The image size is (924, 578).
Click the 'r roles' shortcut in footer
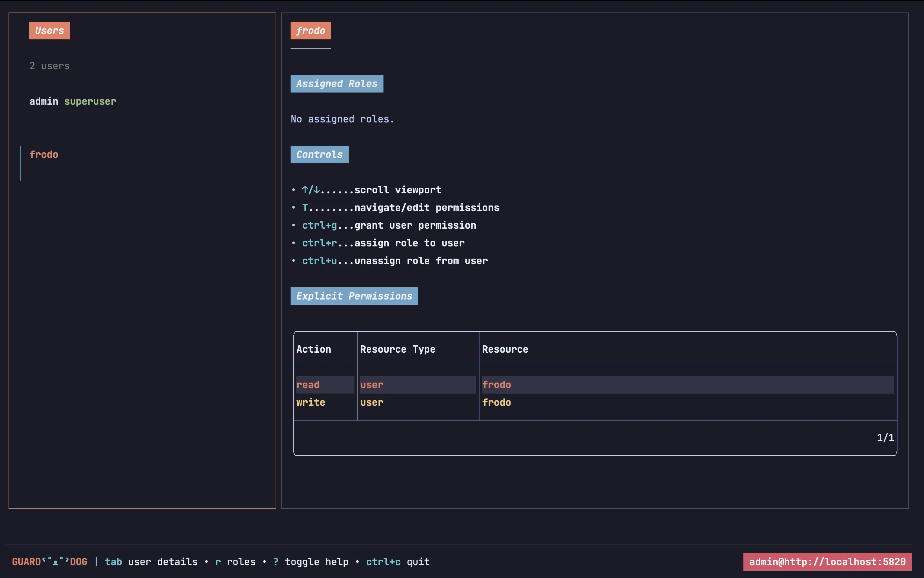pos(235,562)
